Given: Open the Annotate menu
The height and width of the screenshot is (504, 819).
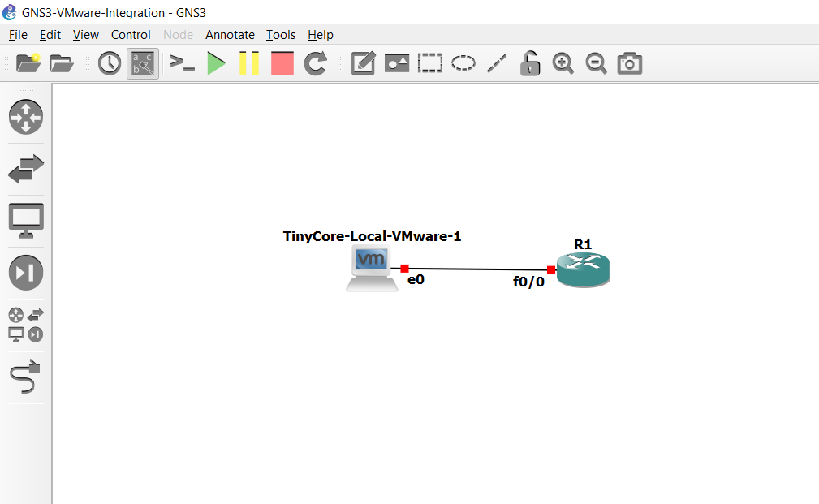Looking at the screenshot, I should (230, 35).
